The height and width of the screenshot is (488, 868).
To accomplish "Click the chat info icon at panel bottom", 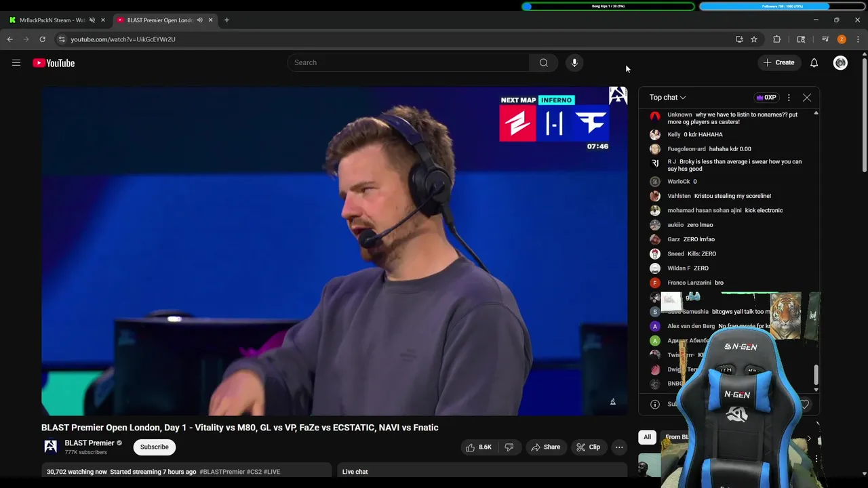I will pos(655,404).
